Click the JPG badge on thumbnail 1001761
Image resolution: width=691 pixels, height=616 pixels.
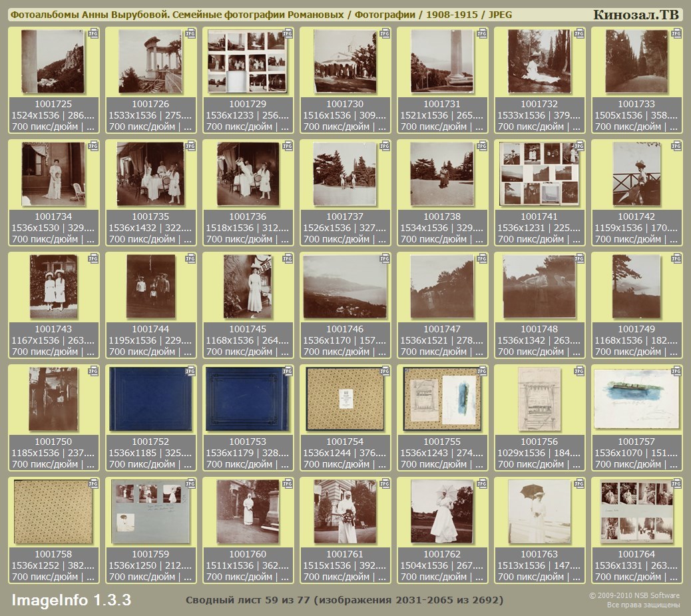point(385,483)
